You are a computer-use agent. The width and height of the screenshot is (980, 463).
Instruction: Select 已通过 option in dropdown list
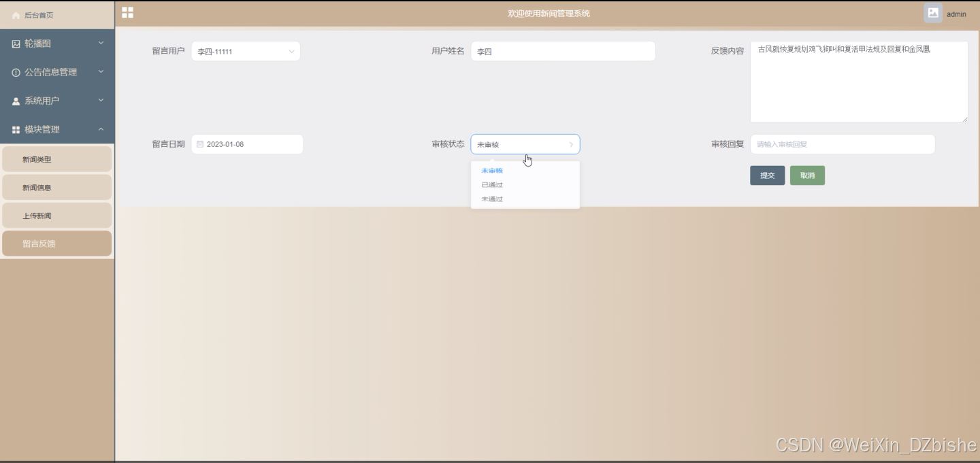(525, 185)
